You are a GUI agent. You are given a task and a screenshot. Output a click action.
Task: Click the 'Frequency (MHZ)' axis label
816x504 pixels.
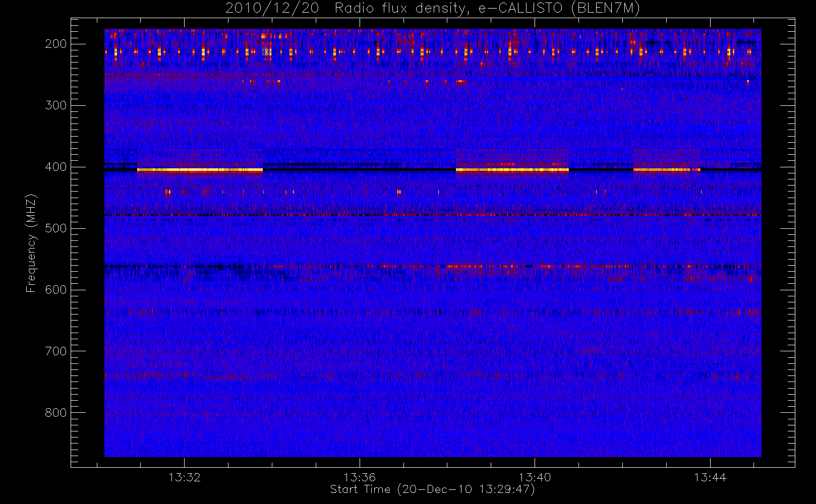31,243
